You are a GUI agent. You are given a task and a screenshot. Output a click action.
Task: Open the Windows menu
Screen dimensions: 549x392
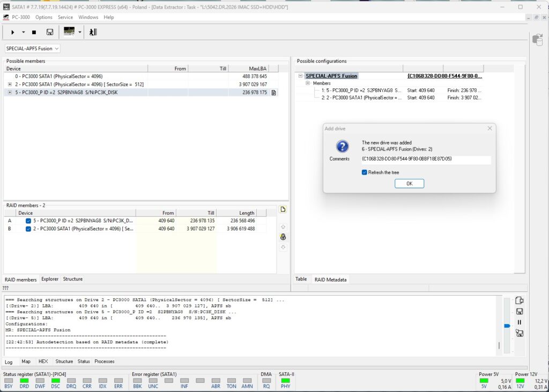(88, 17)
